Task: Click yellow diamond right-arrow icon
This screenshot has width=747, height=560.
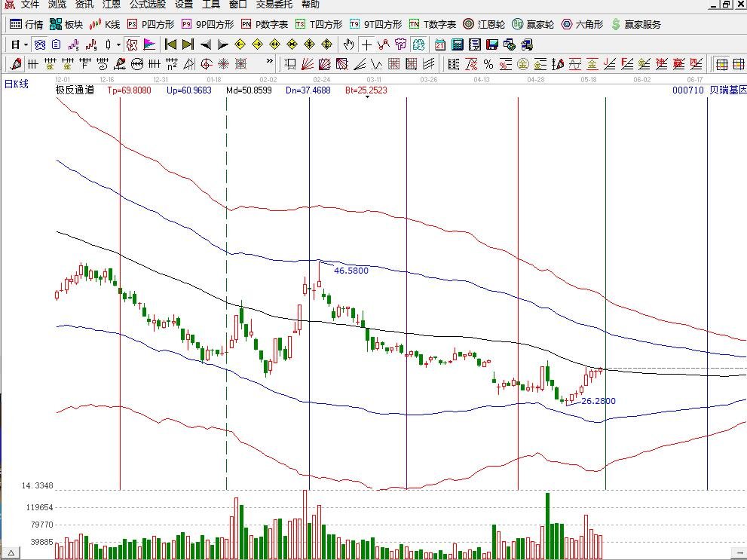Action: [x=257, y=44]
